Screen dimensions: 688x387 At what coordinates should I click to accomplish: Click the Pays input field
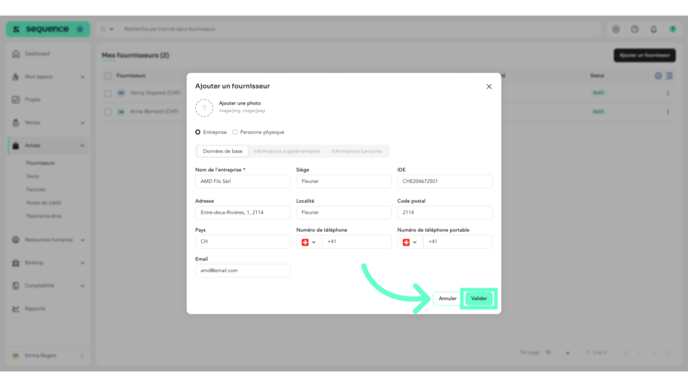tap(243, 241)
